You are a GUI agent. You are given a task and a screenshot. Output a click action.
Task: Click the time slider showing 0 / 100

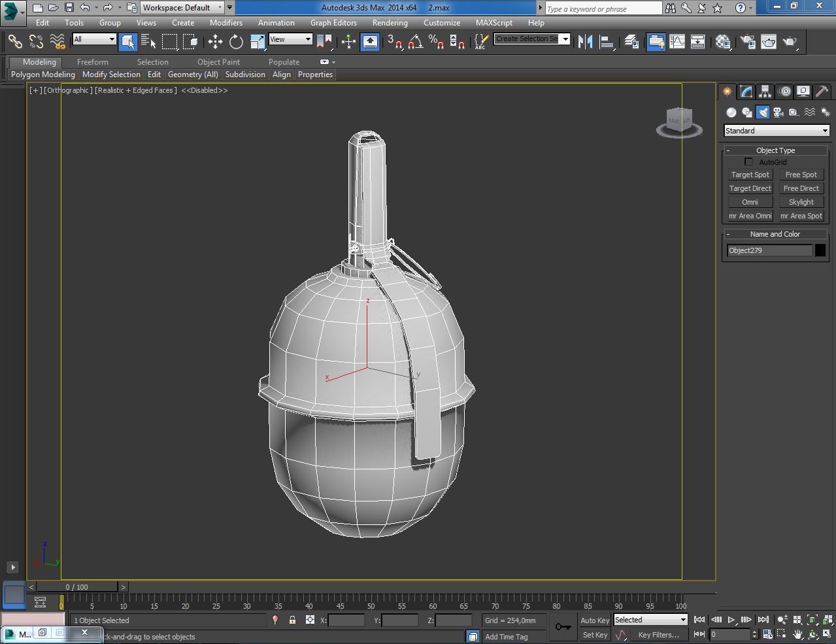pos(77,587)
